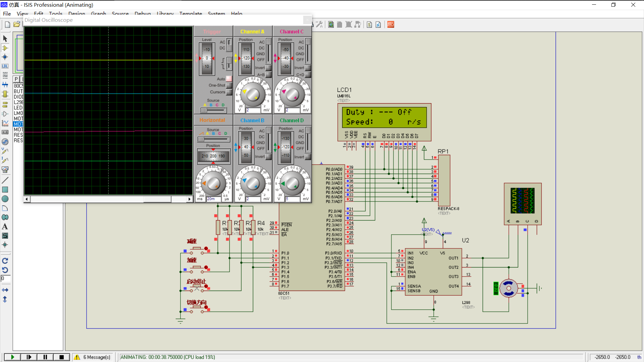Toggle the Channel C C+D button
Screen dimensions: 644x362
click(x=308, y=75)
